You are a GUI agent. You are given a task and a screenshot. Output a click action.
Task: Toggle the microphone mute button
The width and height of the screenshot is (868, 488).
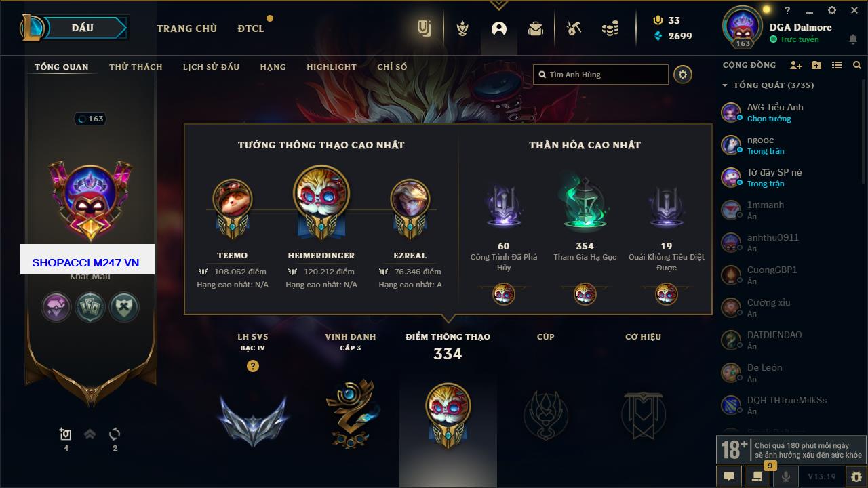point(786,476)
